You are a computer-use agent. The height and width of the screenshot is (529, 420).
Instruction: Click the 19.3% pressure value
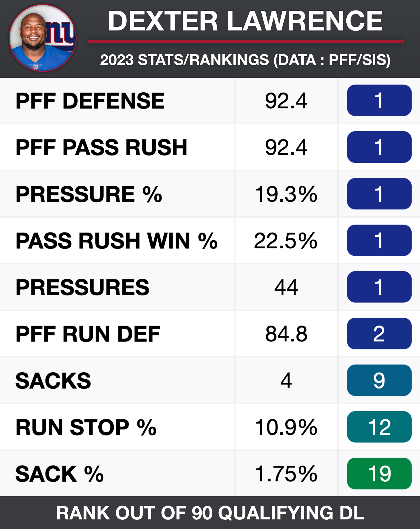[286, 194]
